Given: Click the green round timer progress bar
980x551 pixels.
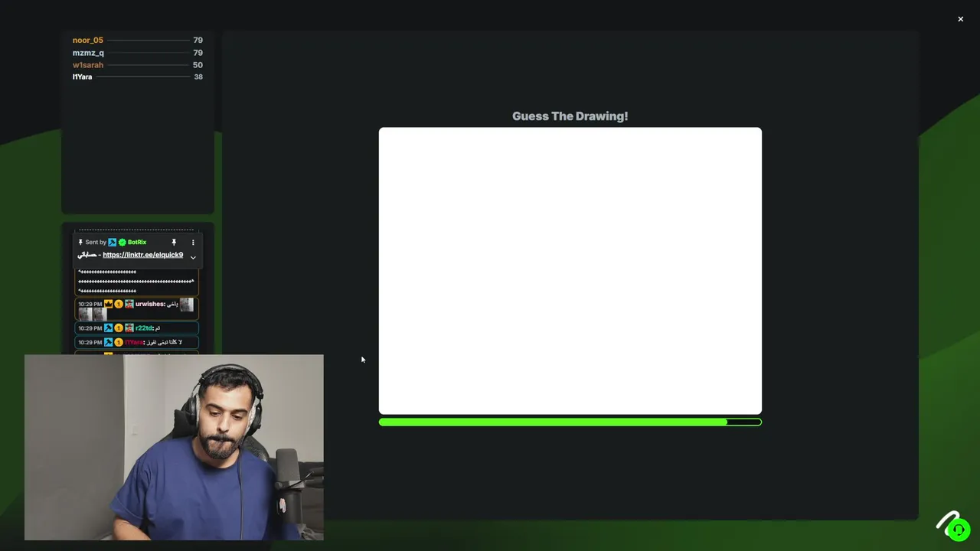Looking at the screenshot, I should pos(570,422).
